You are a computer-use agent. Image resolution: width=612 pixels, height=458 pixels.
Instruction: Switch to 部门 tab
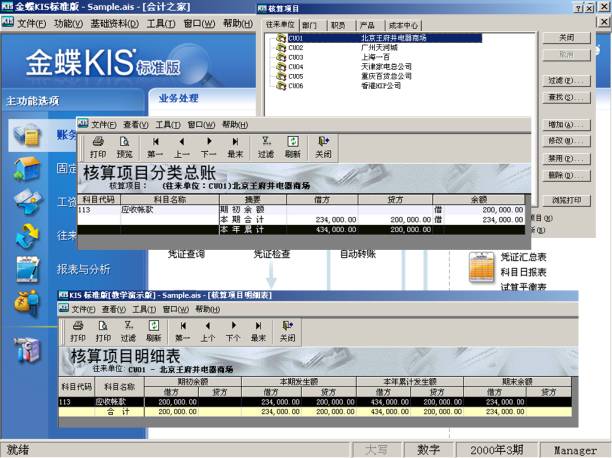point(310,25)
